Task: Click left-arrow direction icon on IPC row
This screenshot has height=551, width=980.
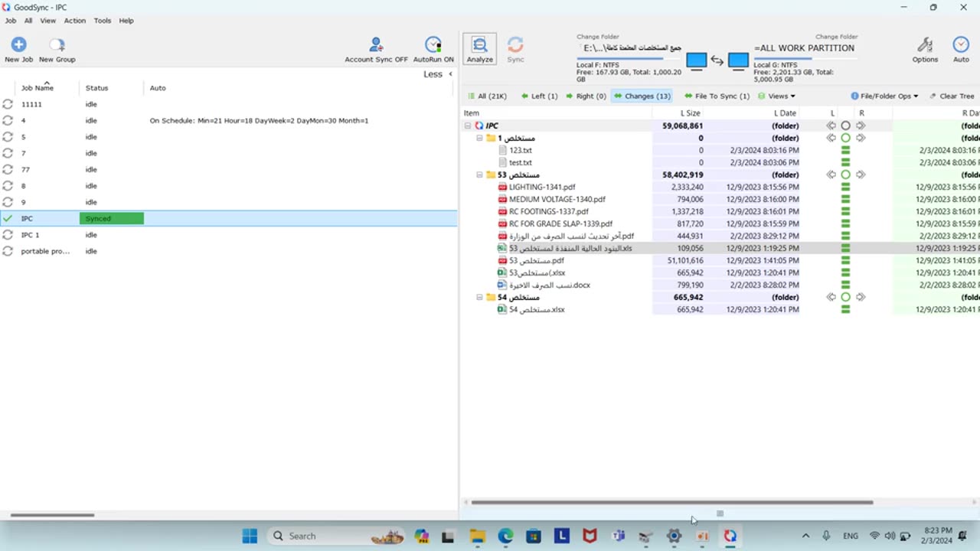Action: [831, 126]
